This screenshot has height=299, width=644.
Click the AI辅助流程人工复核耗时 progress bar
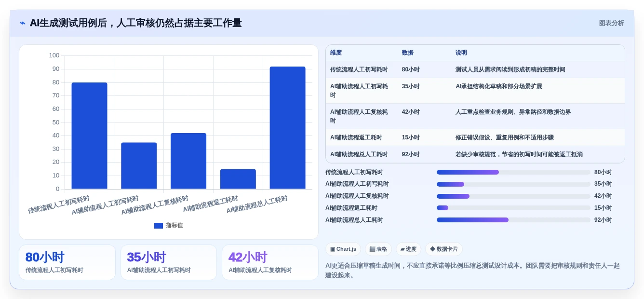click(x=513, y=196)
